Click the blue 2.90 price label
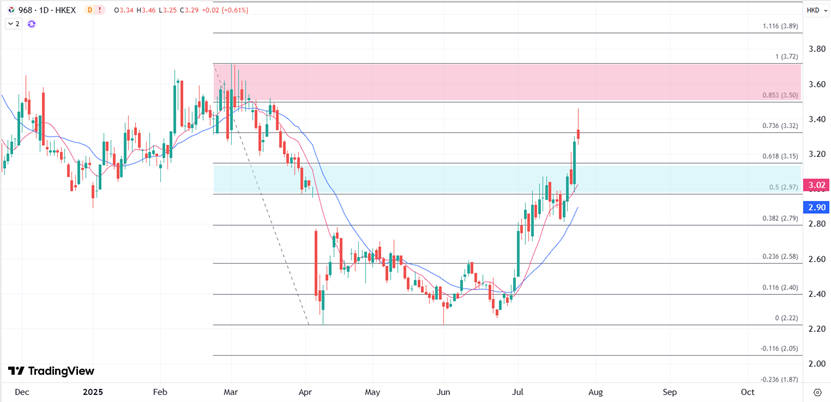The image size is (831, 402). (x=815, y=208)
